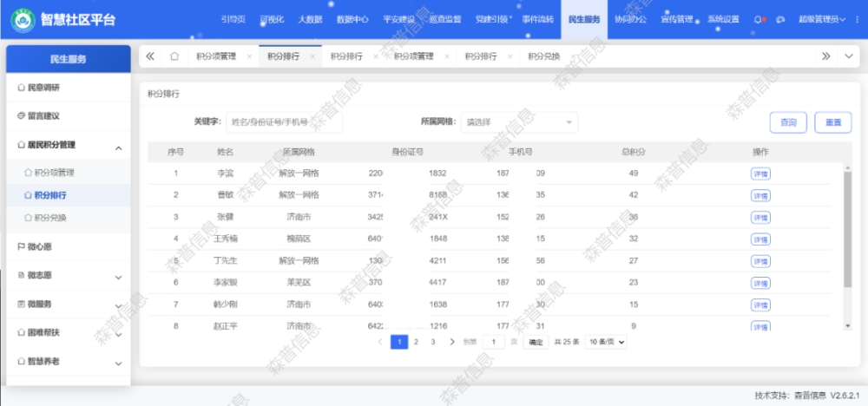Click the 莱芜区 grid cell
The height and width of the screenshot is (406, 868).
[299, 282]
